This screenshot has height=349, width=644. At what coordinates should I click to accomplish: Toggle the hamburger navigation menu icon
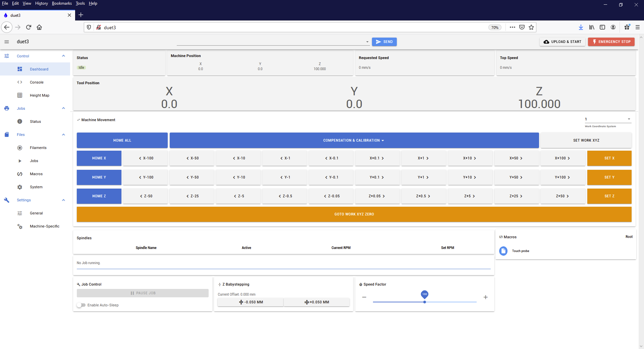click(x=6, y=42)
